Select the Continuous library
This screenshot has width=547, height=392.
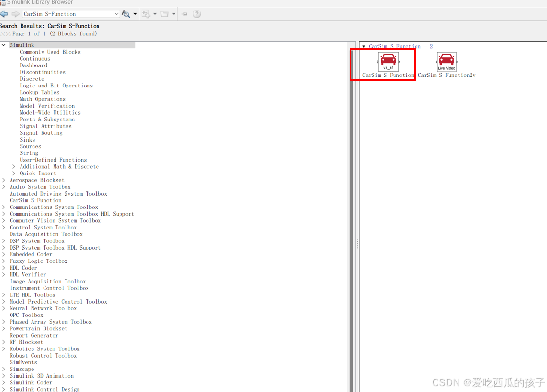pyautogui.click(x=35, y=59)
